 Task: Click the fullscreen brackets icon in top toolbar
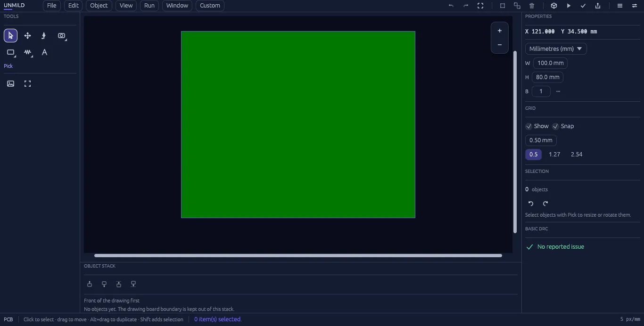[x=480, y=6]
